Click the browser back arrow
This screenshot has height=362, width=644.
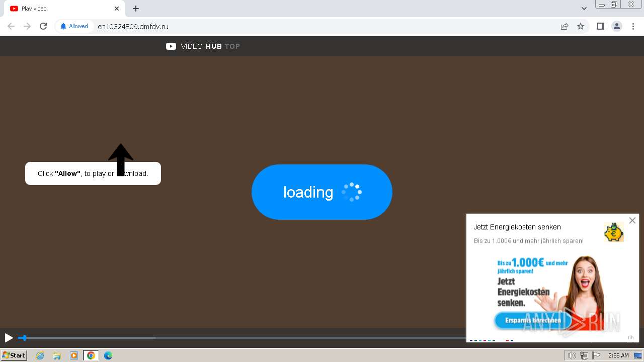click(x=11, y=26)
